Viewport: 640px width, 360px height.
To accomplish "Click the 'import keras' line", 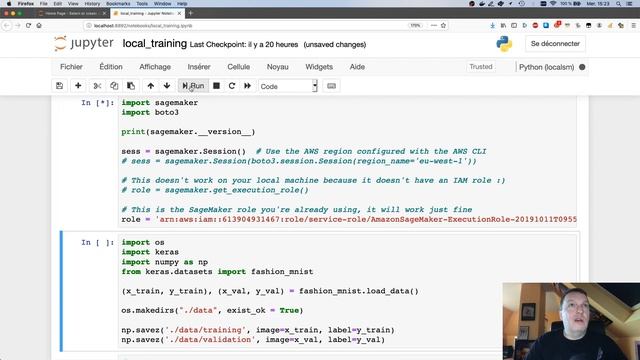I will click(150, 252).
